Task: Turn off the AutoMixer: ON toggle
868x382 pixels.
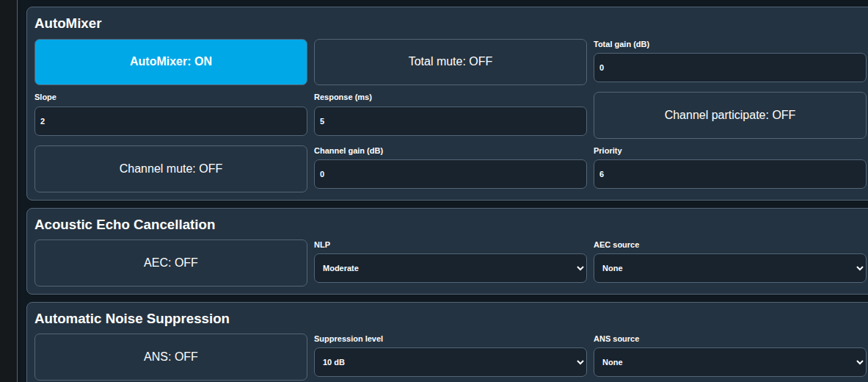Action: pos(170,62)
